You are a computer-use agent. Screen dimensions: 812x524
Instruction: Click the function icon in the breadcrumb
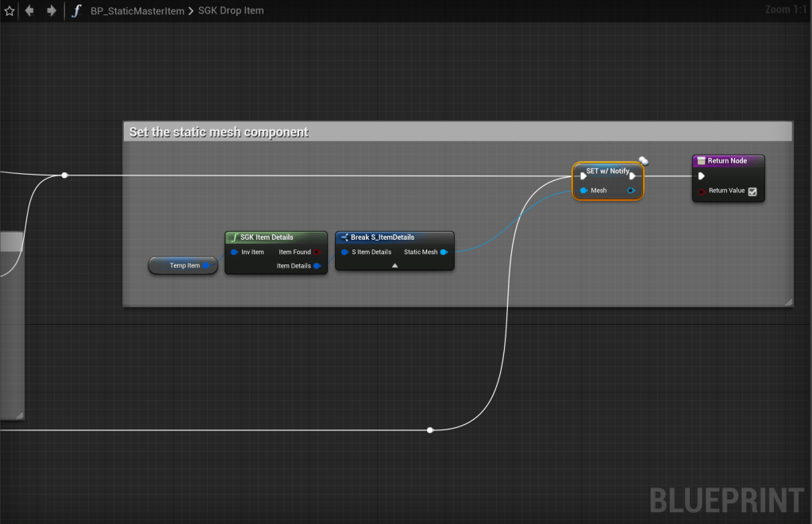pos(76,11)
